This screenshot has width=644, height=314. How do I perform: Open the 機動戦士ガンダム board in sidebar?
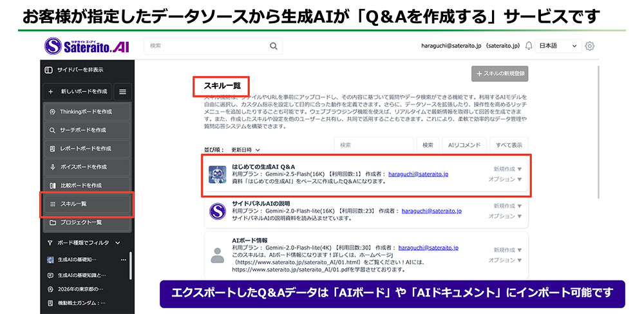pos(82,303)
